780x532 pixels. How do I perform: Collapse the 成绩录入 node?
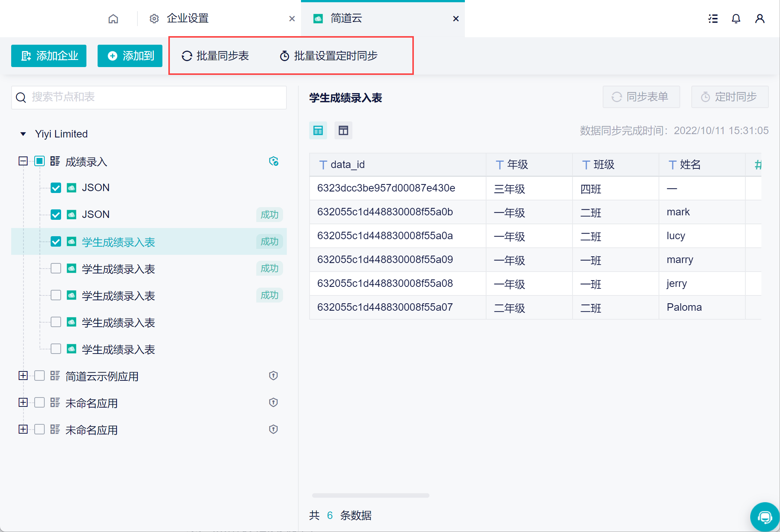click(x=23, y=161)
